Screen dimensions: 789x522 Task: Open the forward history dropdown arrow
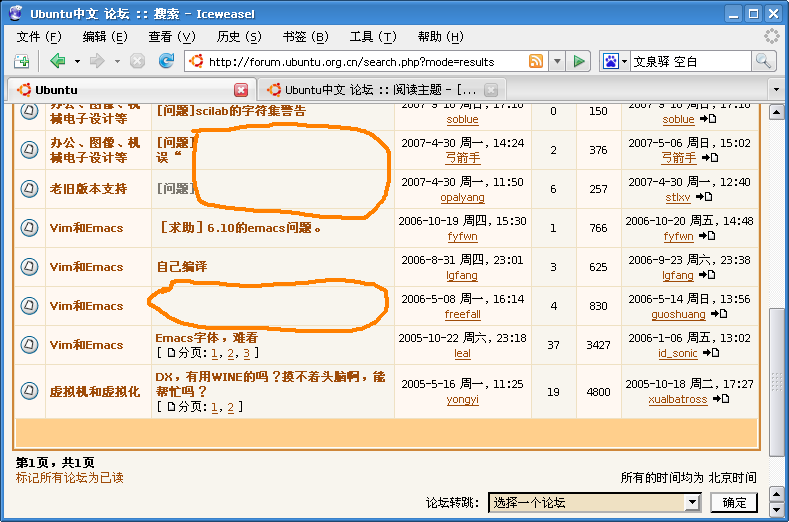tap(117, 62)
